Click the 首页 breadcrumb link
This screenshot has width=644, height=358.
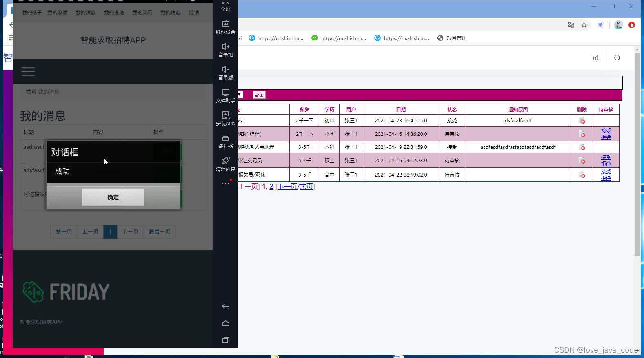tap(31, 92)
